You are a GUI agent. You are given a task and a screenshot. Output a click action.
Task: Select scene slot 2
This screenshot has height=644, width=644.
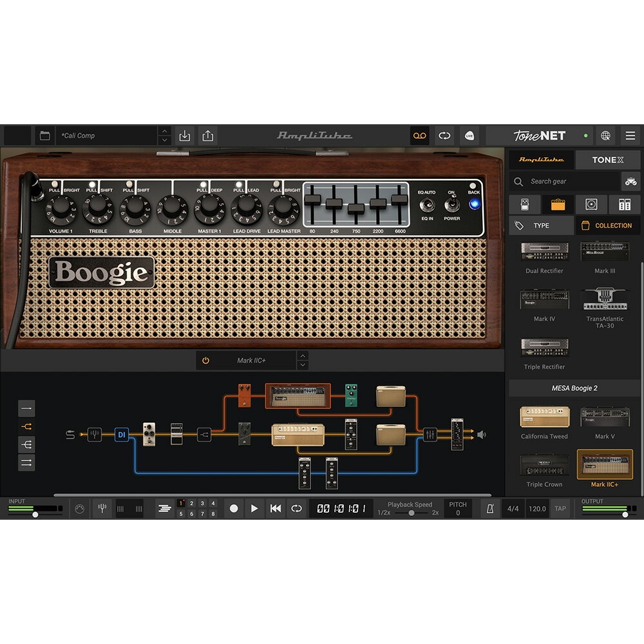[192, 503]
